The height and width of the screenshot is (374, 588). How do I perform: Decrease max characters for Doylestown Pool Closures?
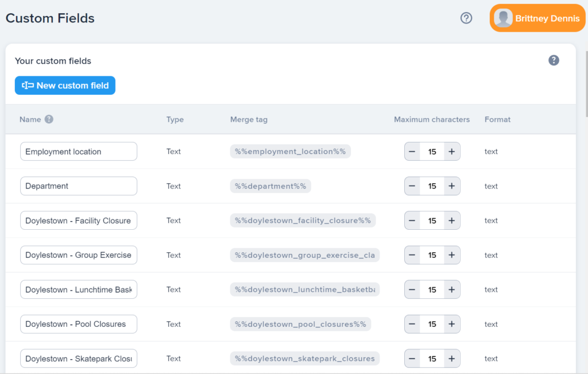click(x=413, y=324)
